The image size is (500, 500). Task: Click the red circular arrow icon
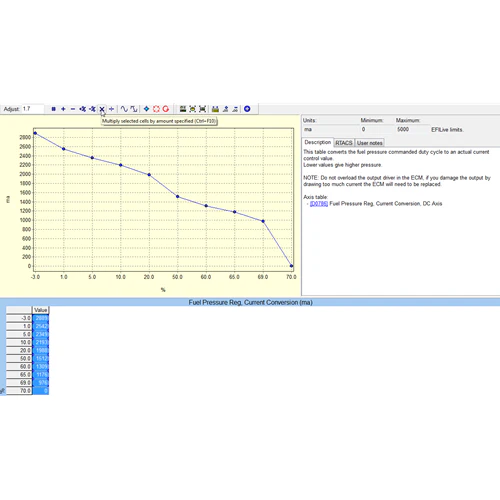(166, 109)
